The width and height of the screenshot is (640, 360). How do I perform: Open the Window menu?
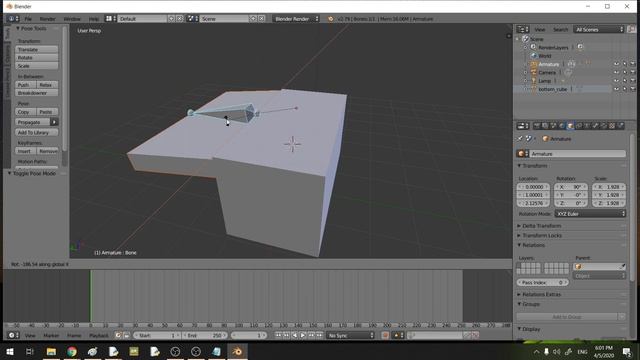click(x=72, y=19)
